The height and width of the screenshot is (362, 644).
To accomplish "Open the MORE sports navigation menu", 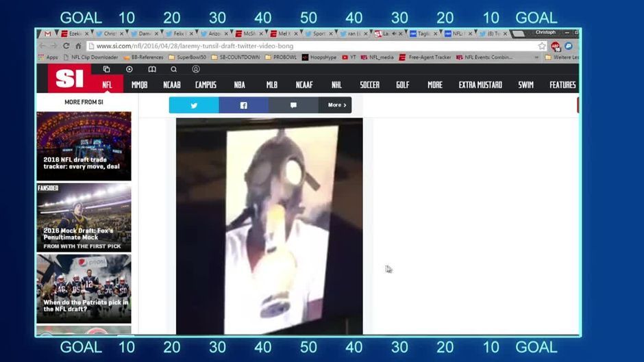I will [x=435, y=85].
